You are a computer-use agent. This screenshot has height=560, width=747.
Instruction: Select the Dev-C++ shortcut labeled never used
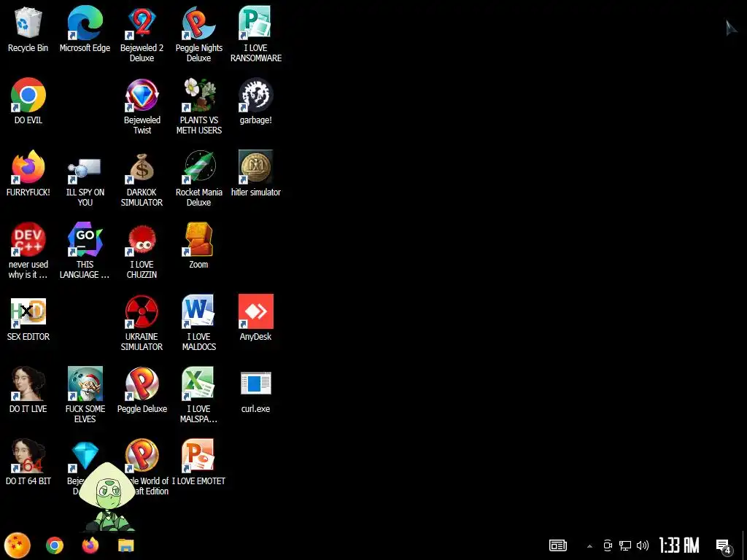point(28,251)
